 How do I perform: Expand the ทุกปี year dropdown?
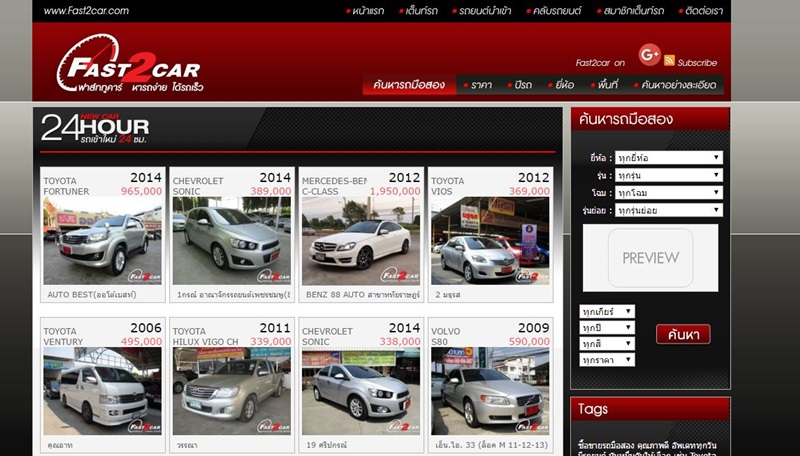[607, 327]
